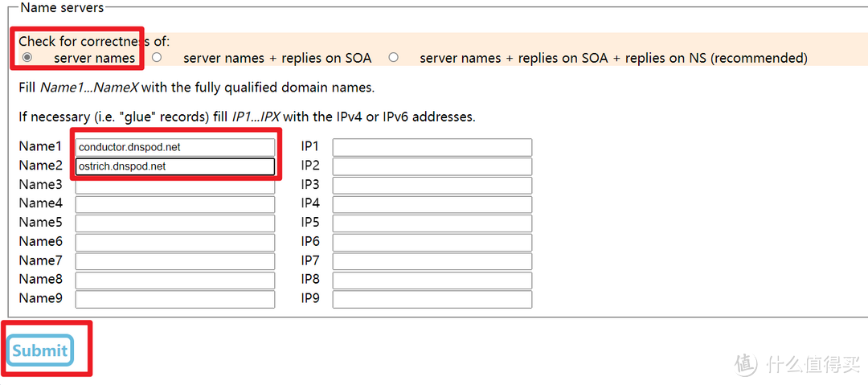Choose "server names + replies on SOA" radio
Screen dimensions: 868x385
pos(157,57)
